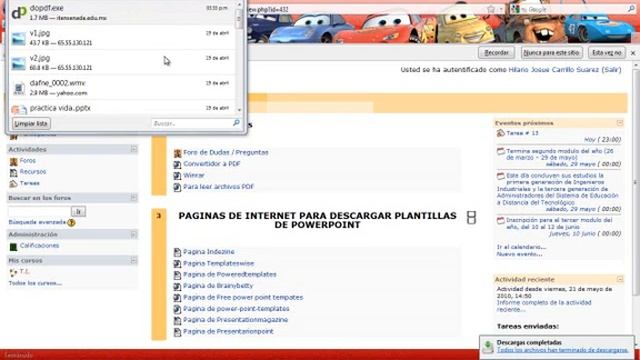Open the practica vida.pptx file icon
This screenshot has width=640, height=360.
19,109
